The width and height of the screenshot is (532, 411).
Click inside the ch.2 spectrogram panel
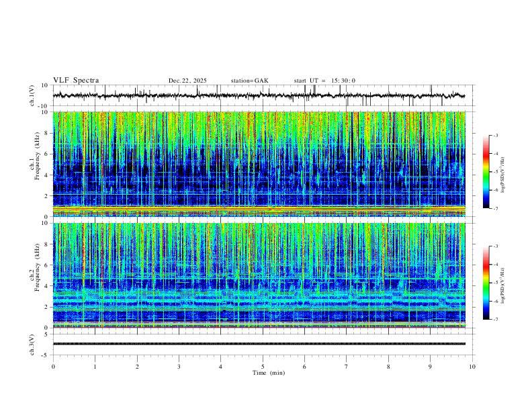click(x=259, y=275)
